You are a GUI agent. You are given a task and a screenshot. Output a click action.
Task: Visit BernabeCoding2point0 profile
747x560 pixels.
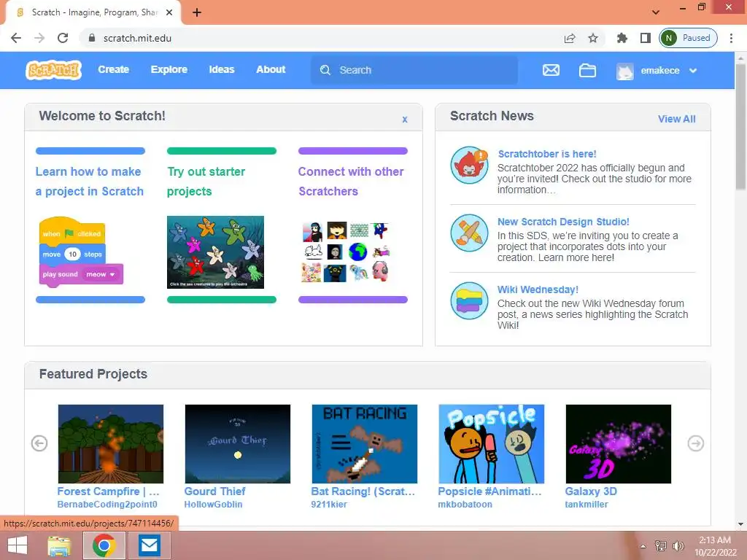pyautogui.click(x=107, y=505)
